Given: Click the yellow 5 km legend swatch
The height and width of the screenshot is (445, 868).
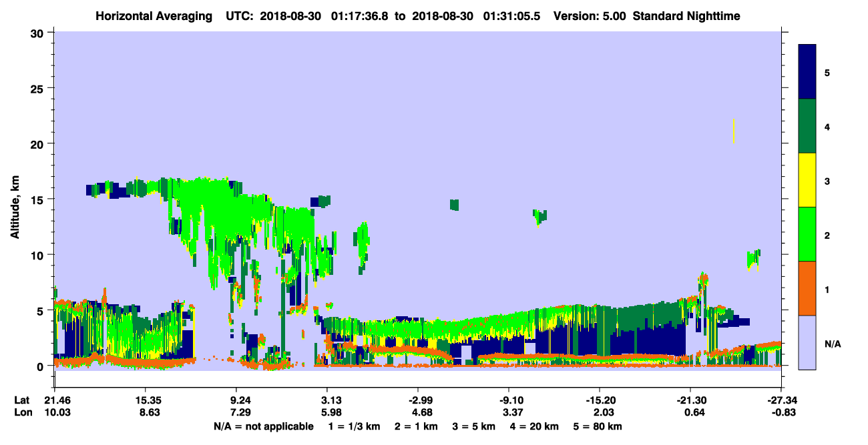Looking at the screenshot, I should coord(807,180).
